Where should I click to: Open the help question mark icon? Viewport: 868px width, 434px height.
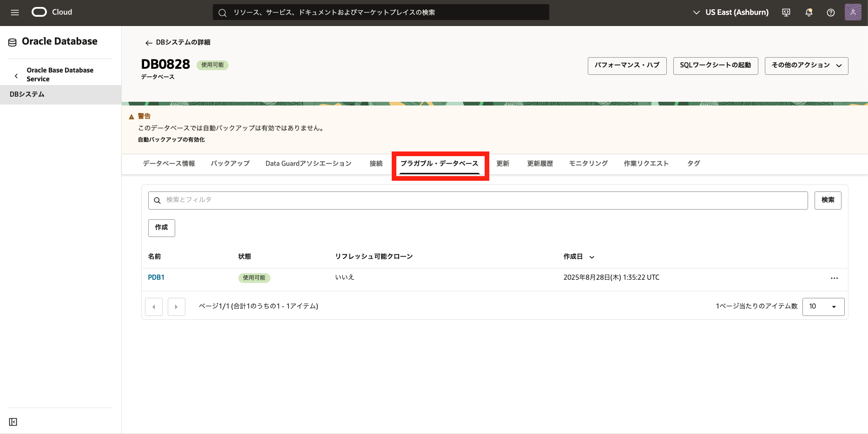coord(831,13)
